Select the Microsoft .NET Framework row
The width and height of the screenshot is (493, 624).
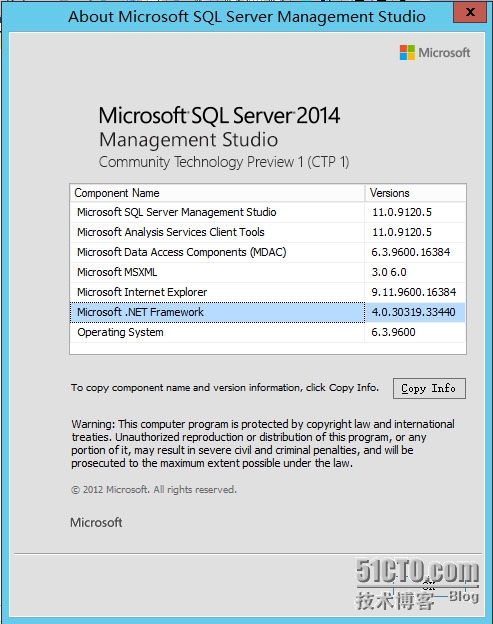[267, 312]
